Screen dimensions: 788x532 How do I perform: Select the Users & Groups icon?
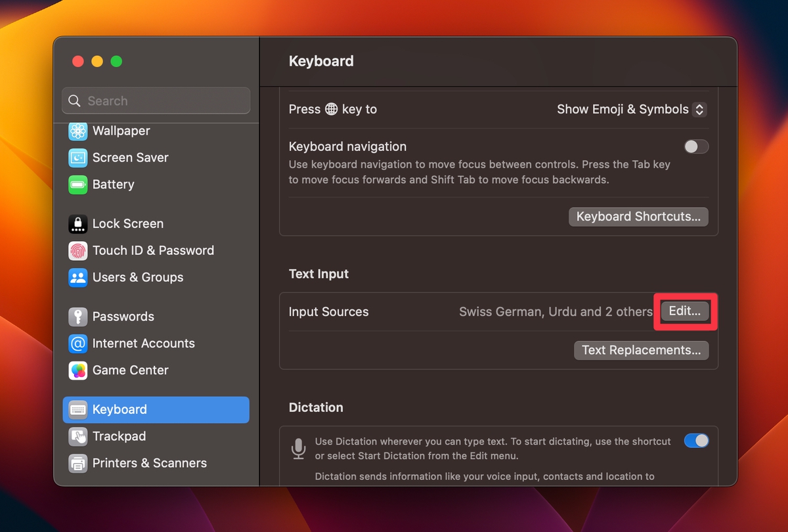pos(77,277)
